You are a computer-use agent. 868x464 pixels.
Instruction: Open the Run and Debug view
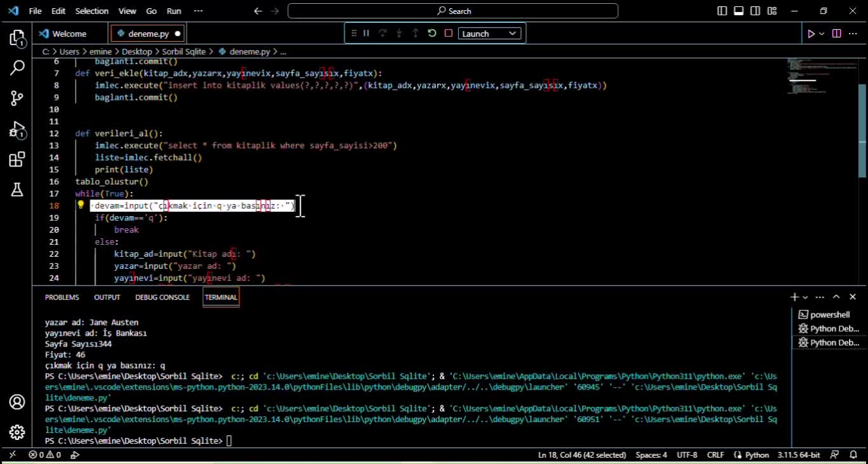[17, 130]
